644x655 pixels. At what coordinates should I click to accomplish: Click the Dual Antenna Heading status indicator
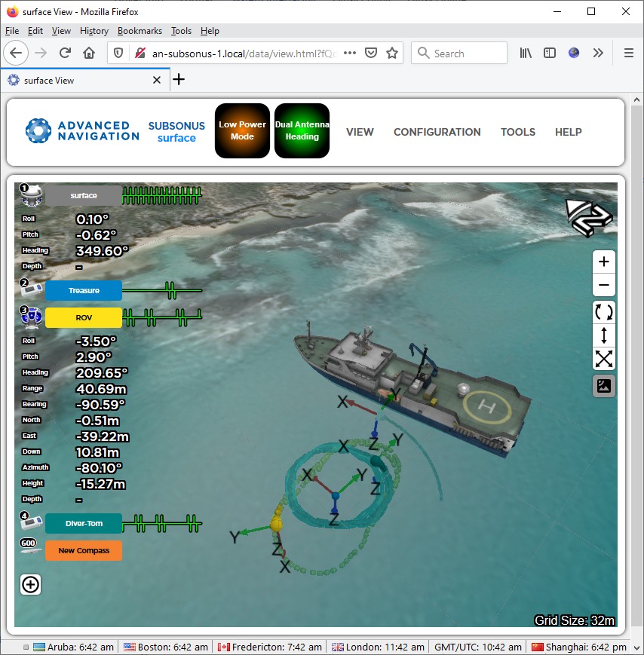point(302,130)
